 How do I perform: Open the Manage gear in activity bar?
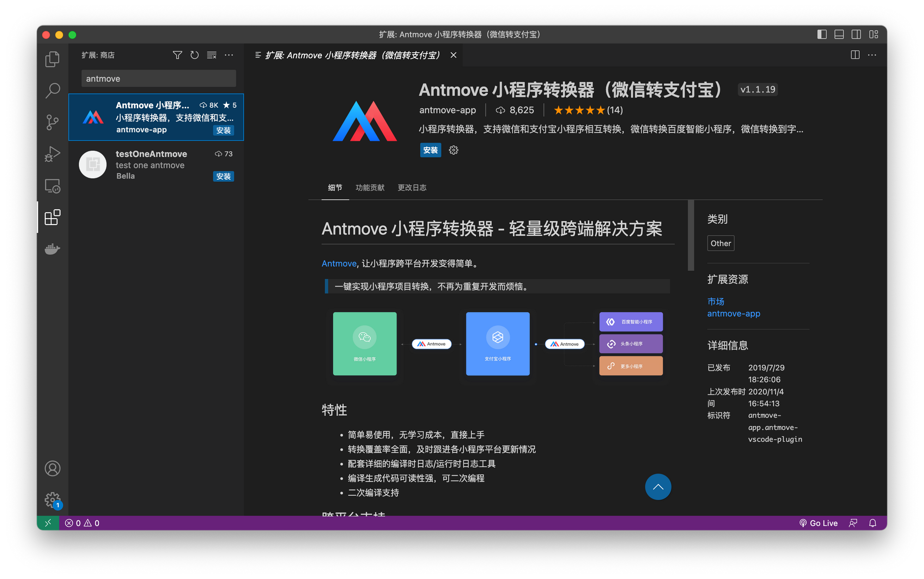(x=53, y=500)
